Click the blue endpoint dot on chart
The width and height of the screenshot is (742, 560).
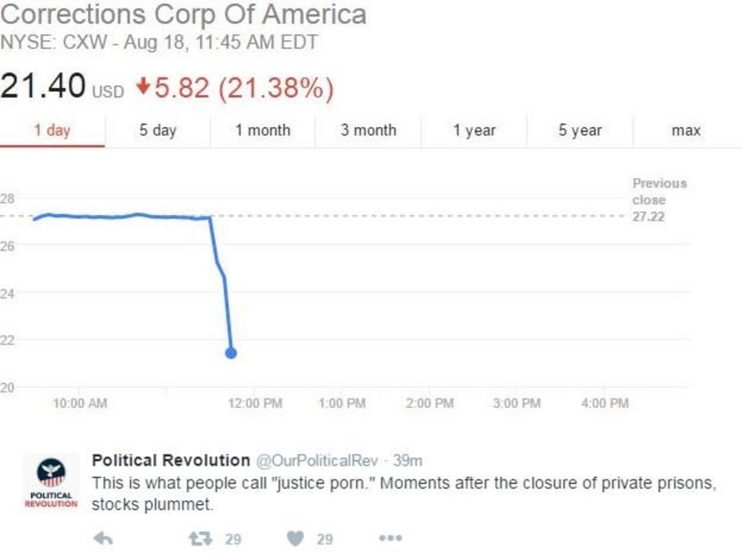pos(231,353)
